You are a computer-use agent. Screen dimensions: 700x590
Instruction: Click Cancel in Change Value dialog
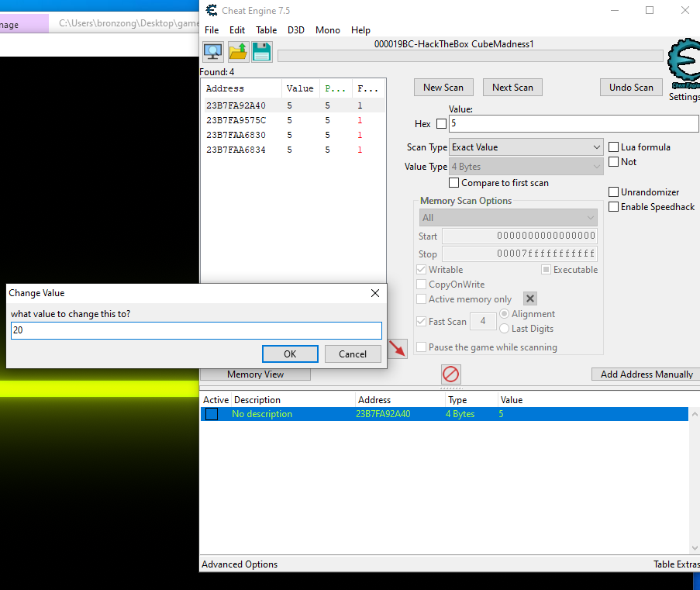tap(353, 354)
